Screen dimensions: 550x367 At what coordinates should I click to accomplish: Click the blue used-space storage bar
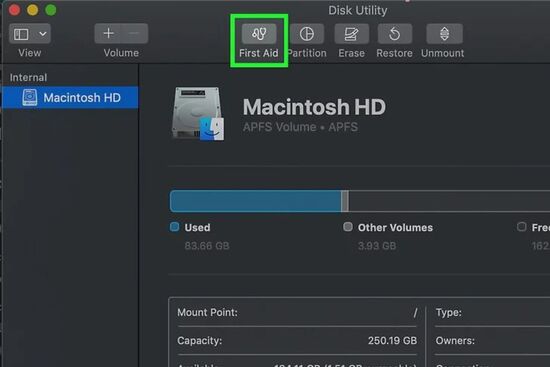255,201
